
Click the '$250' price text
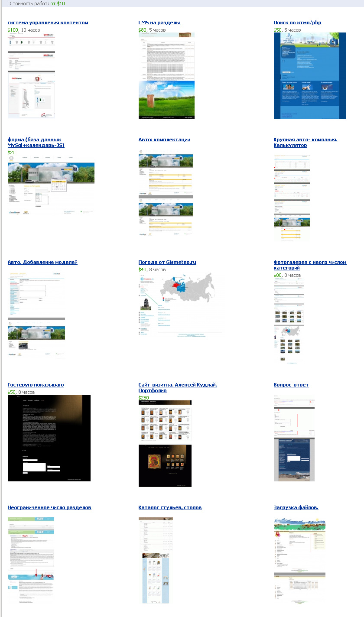tap(144, 398)
